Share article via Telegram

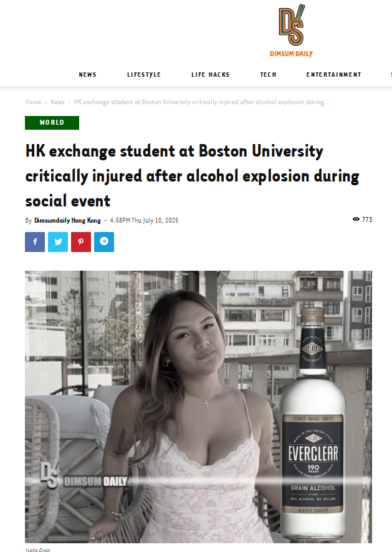(x=104, y=242)
